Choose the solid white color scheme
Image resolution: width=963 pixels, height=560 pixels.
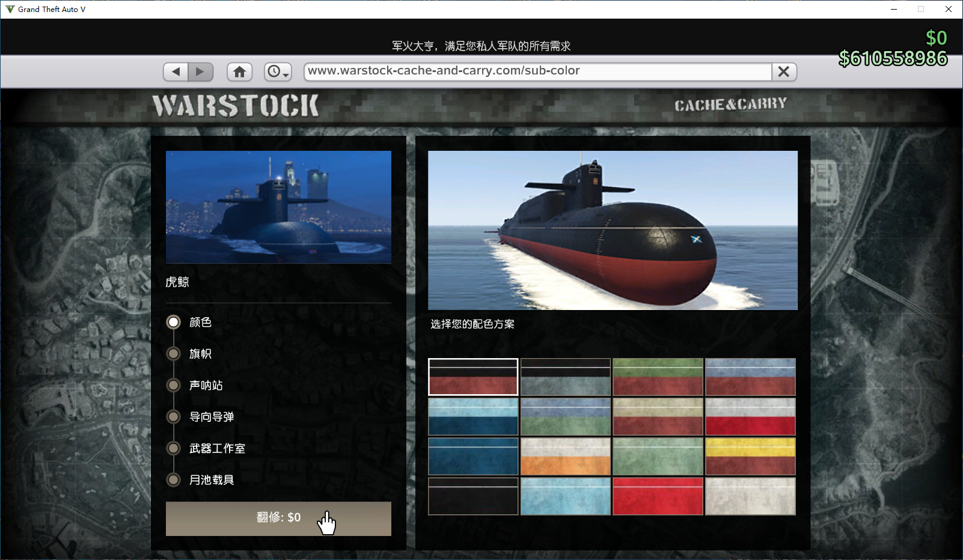coord(750,496)
